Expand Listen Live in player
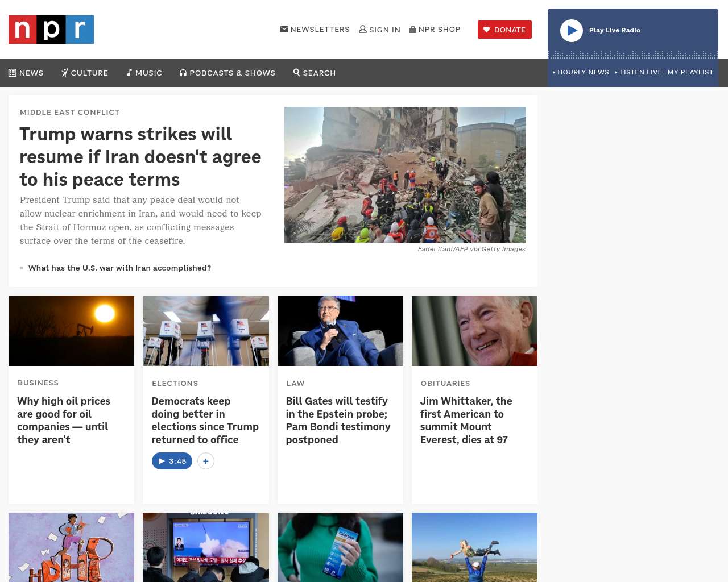Screen dimensions: 728x582 [x=638, y=72]
